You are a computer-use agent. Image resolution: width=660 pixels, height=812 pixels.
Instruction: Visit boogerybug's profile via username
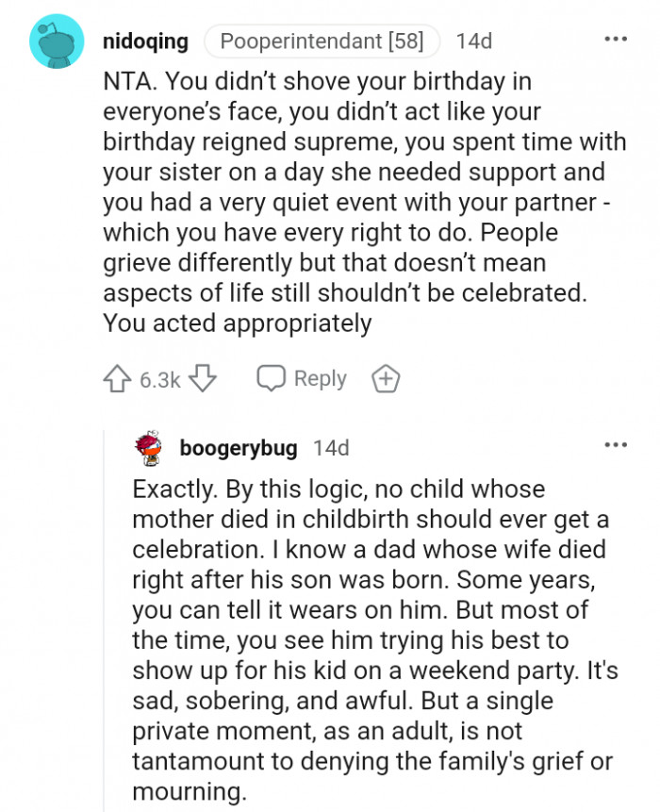point(239,448)
